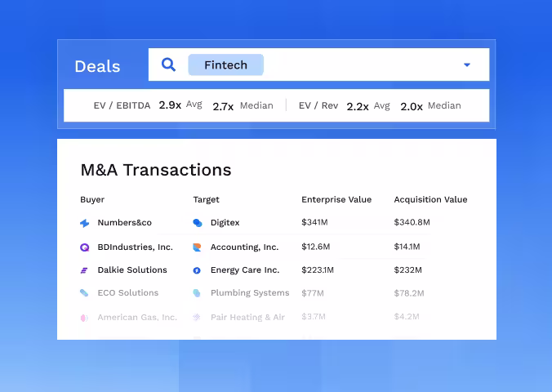Click the $3.7M enterprise value cell
The width and height of the screenshot is (552, 392).
314,317
